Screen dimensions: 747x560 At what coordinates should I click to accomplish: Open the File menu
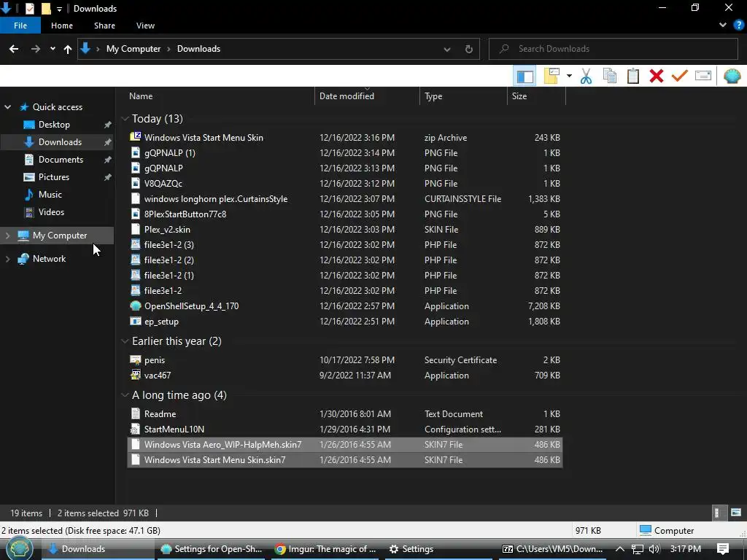coord(20,26)
